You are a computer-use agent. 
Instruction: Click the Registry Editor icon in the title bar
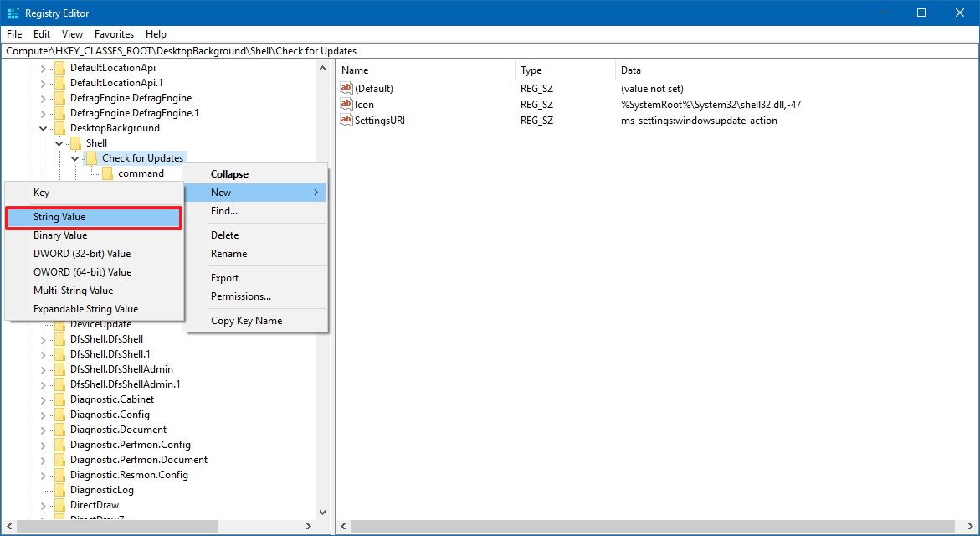coord(12,13)
